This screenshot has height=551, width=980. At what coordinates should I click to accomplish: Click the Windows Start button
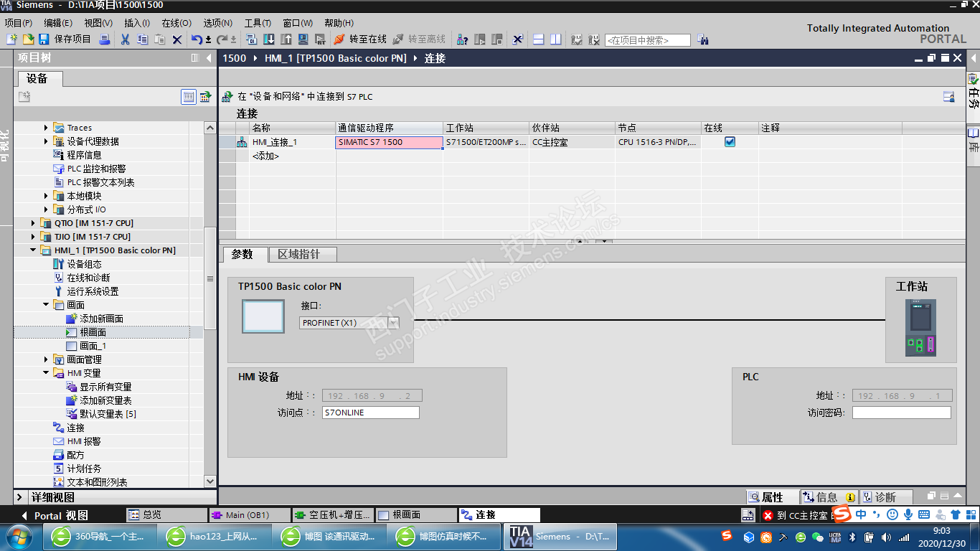click(x=19, y=536)
